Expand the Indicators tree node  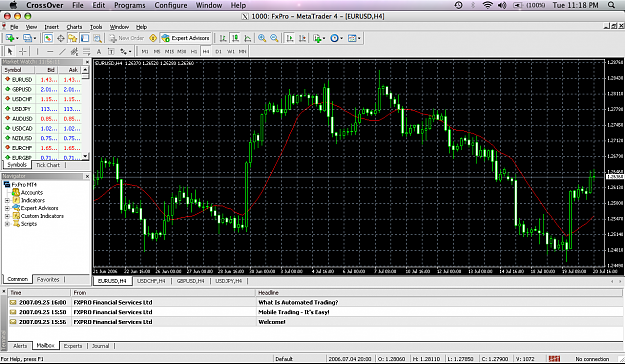coord(7,201)
